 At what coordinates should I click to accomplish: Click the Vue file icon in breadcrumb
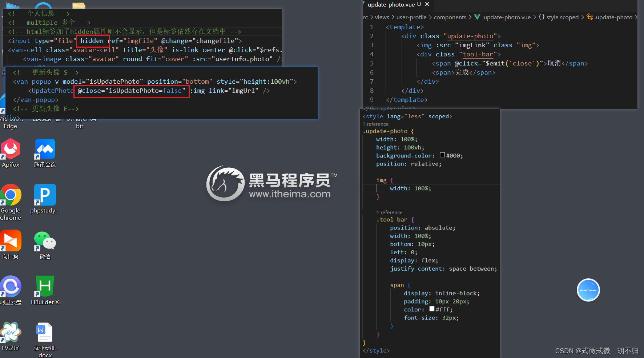477,17
